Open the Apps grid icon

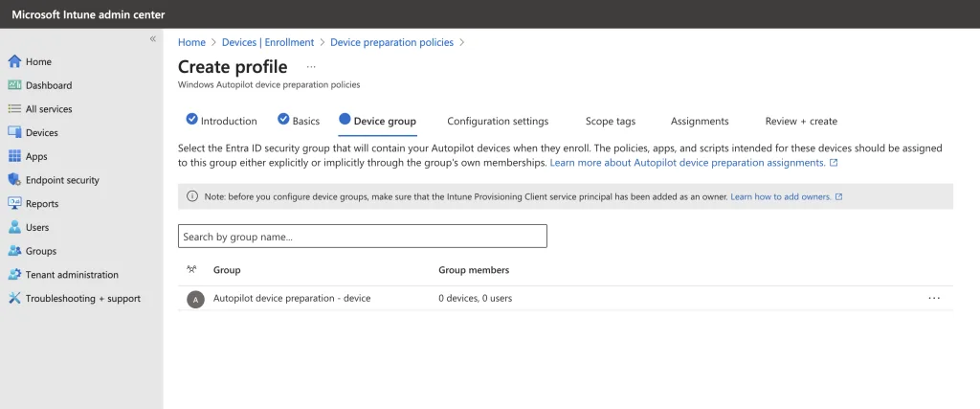point(14,156)
